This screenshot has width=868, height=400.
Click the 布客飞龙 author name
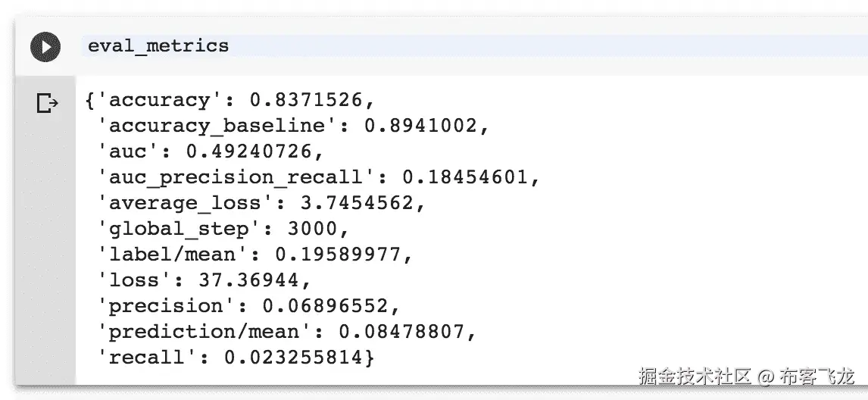[817, 377]
